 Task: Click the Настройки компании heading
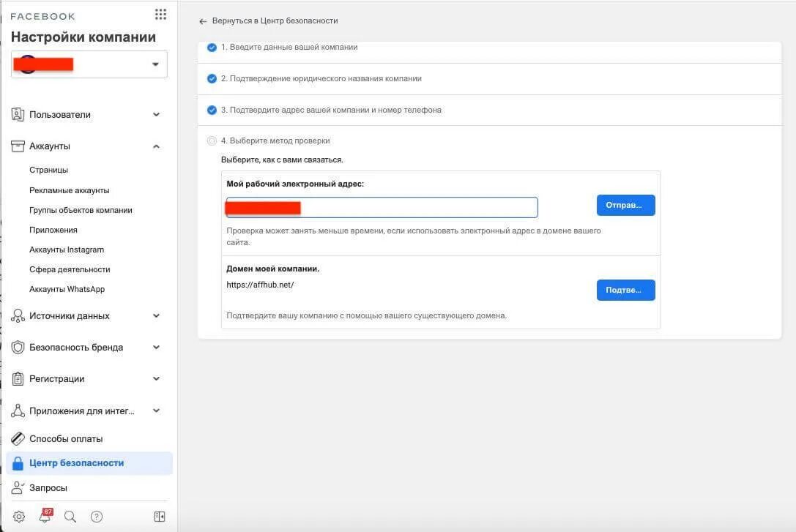83,37
